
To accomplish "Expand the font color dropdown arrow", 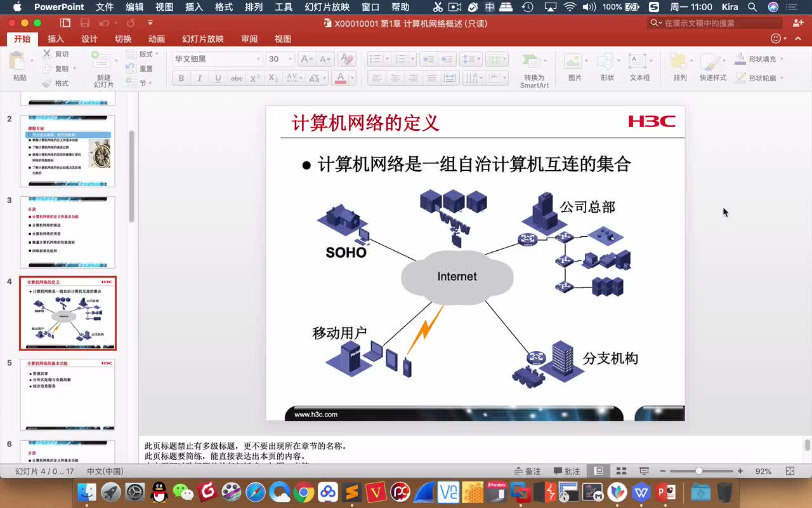I will tap(352, 78).
